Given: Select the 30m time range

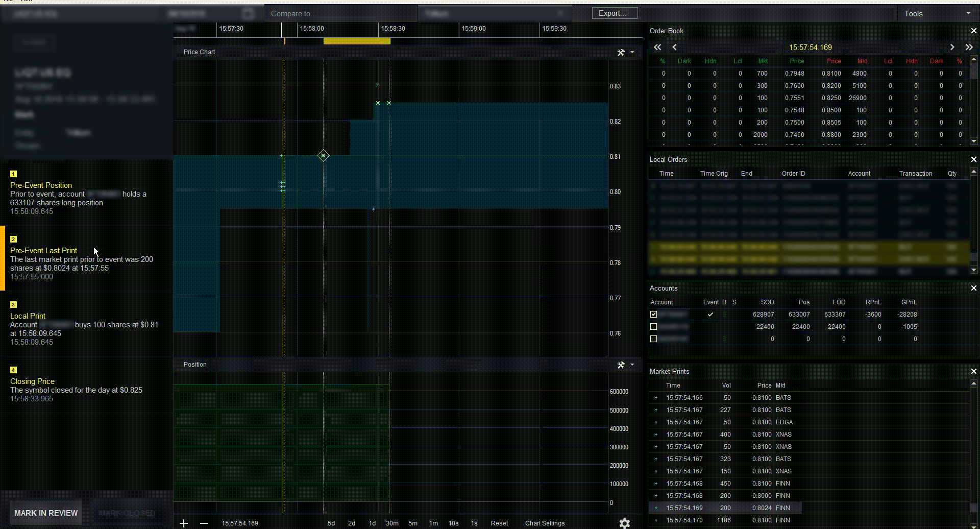Looking at the screenshot, I should [392, 523].
